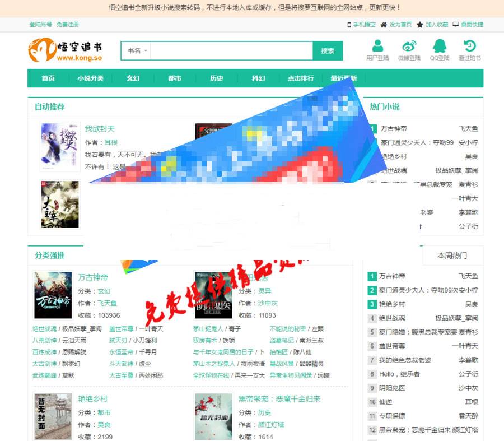The height and width of the screenshot is (441, 504).
Task: Switch to the 本周热门 tab
Action: 451,256
